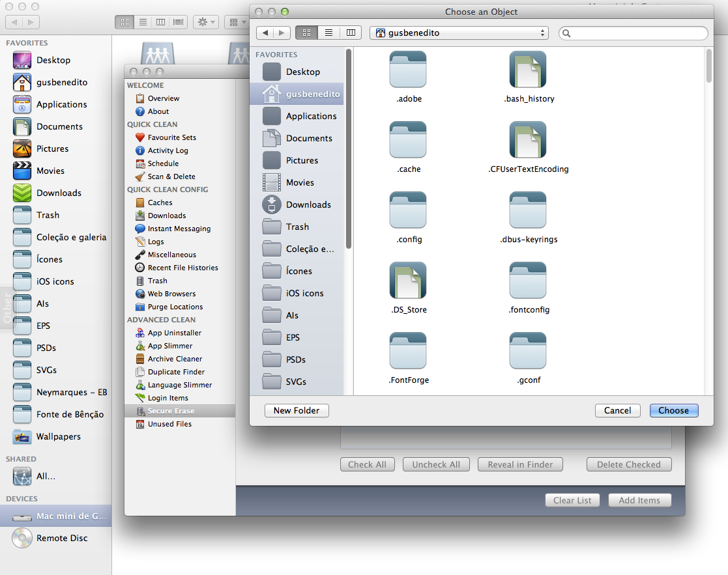Open Unused Files

163,424
